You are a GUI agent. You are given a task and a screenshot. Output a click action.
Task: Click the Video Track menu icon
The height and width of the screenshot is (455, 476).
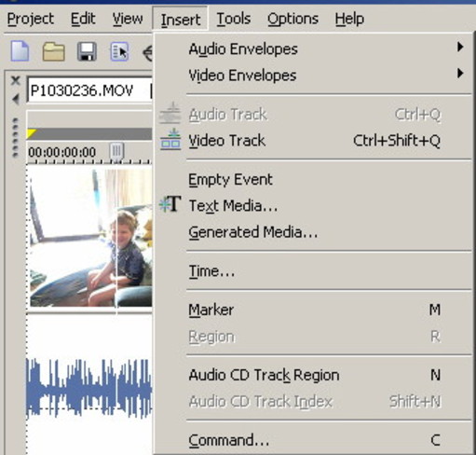pos(170,140)
